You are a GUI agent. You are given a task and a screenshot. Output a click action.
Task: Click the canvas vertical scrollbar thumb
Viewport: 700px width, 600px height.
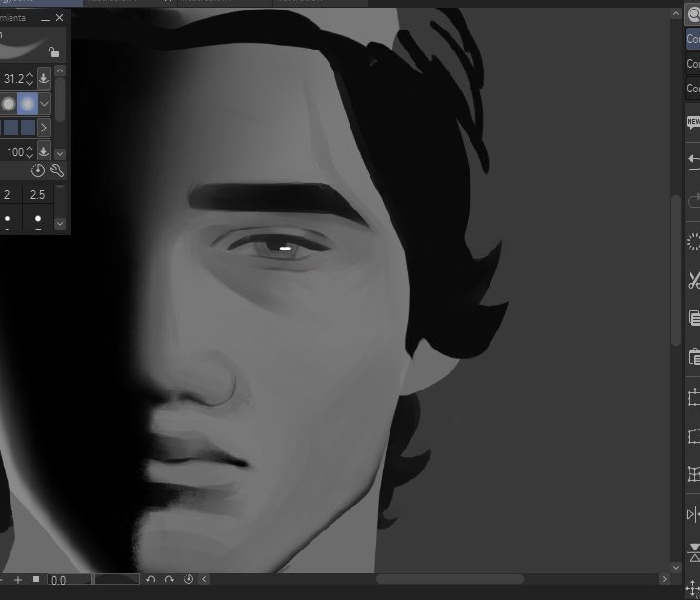pyautogui.click(x=676, y=270)
